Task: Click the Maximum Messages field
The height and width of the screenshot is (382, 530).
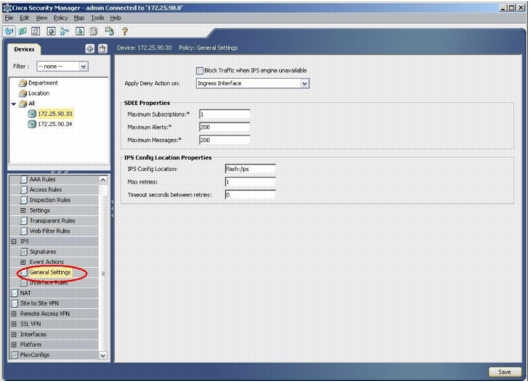Action: 224,140
